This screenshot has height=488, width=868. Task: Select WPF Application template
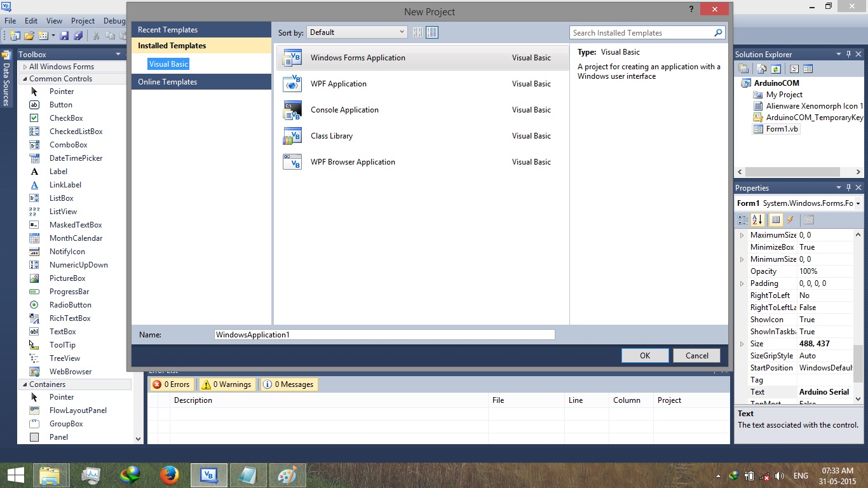tap(423, 84)
